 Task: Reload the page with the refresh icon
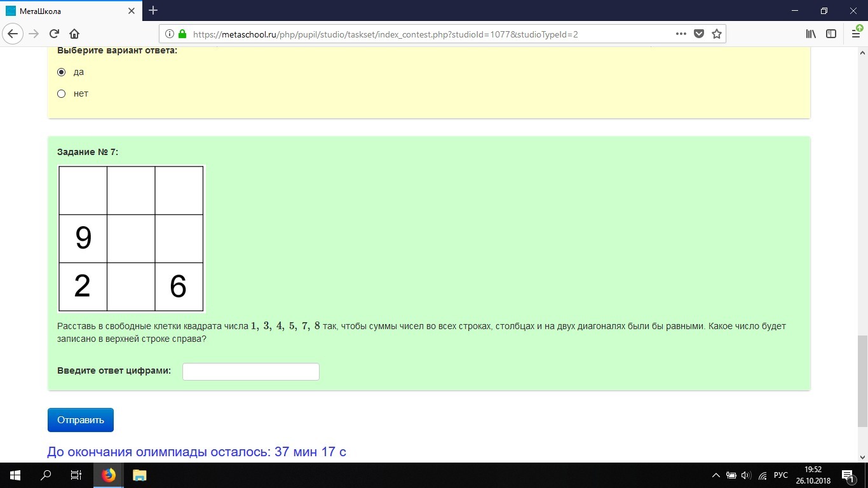tap(55, 34)
